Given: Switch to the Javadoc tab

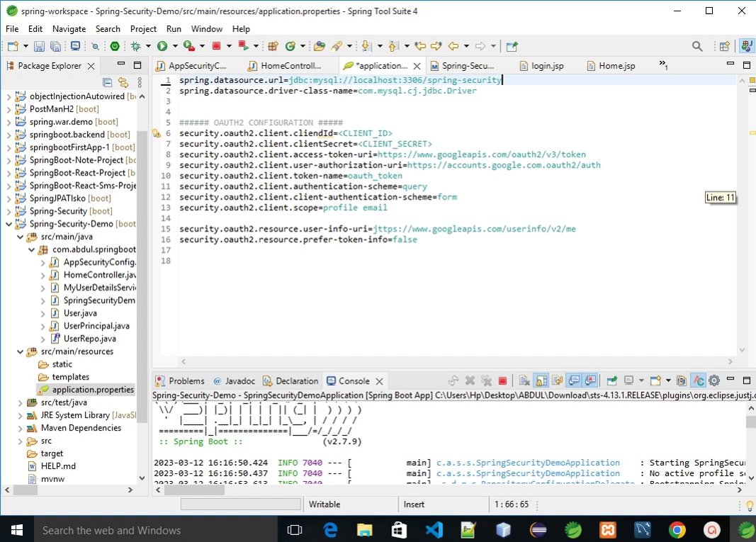Looking at the screenshot, I should click(234, 381).
